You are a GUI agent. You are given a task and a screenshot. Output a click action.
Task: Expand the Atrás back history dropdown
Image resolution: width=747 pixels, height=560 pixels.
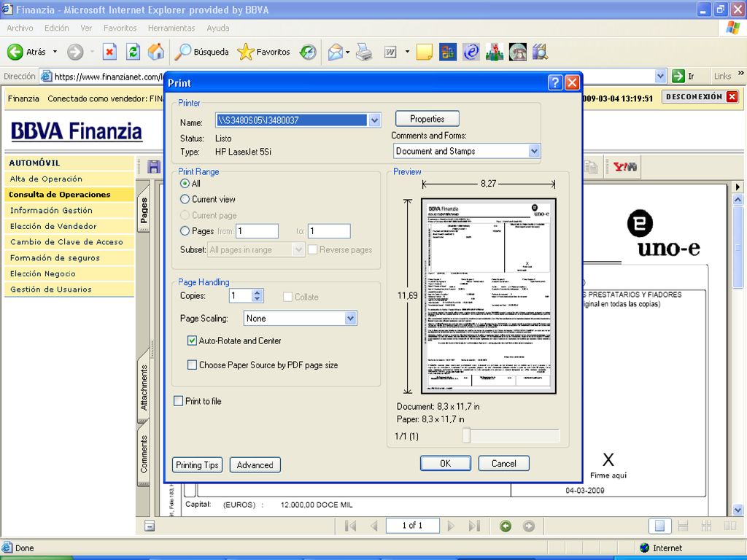point(55,52)
